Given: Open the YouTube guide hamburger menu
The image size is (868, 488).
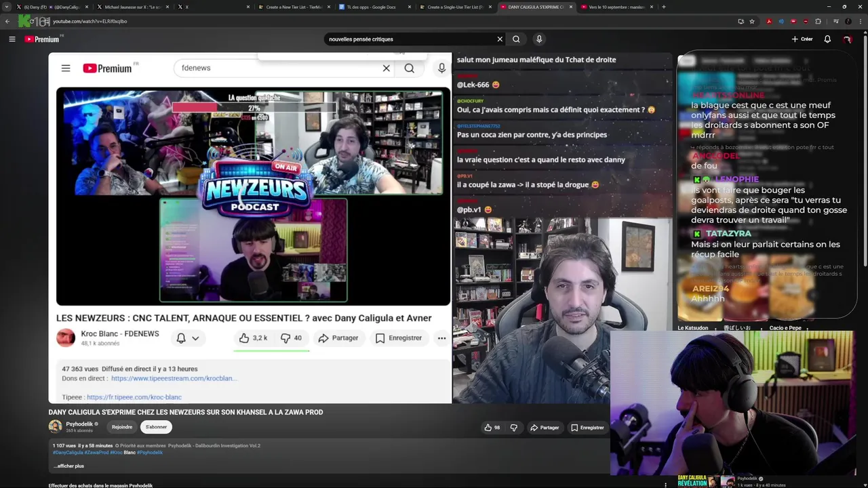Looking at the screenshot, I should [x=12, y=39].
